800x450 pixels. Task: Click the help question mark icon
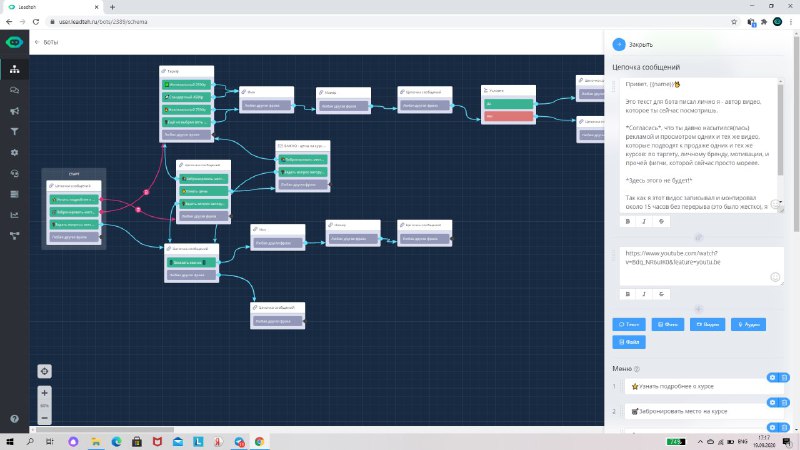[x=14, y=418]
